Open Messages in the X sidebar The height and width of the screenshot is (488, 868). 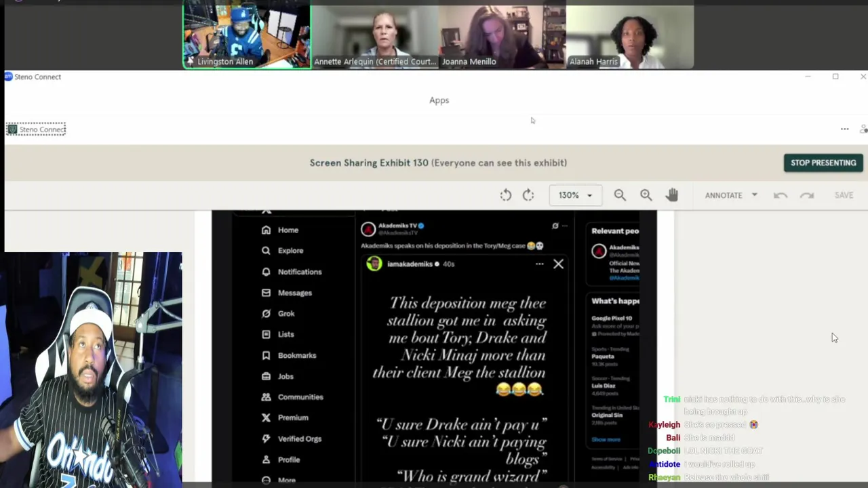(287, 293)
